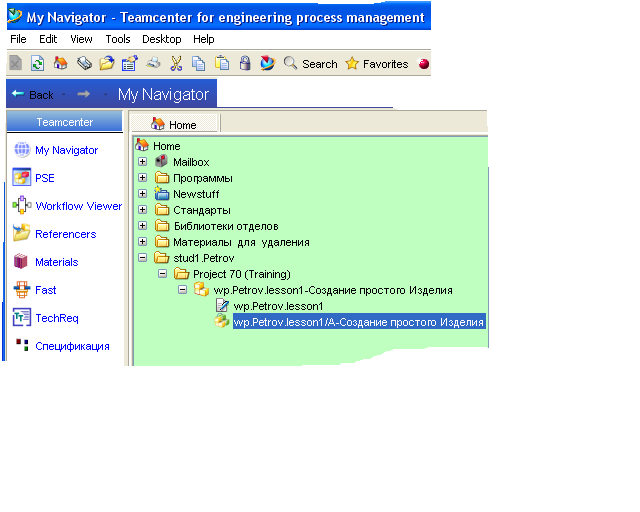Open the PSE application link

click(x=45, y=178)
